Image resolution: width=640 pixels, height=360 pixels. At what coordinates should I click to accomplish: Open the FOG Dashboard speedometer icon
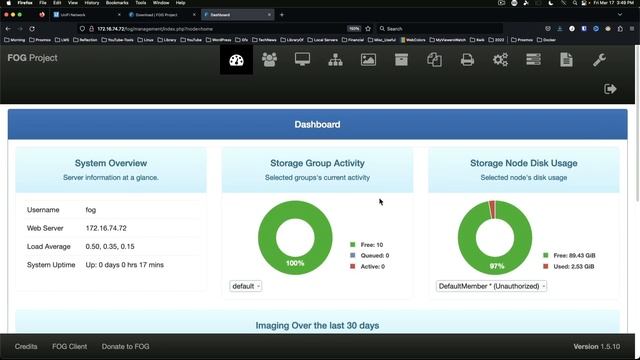(x=236, y=60)
